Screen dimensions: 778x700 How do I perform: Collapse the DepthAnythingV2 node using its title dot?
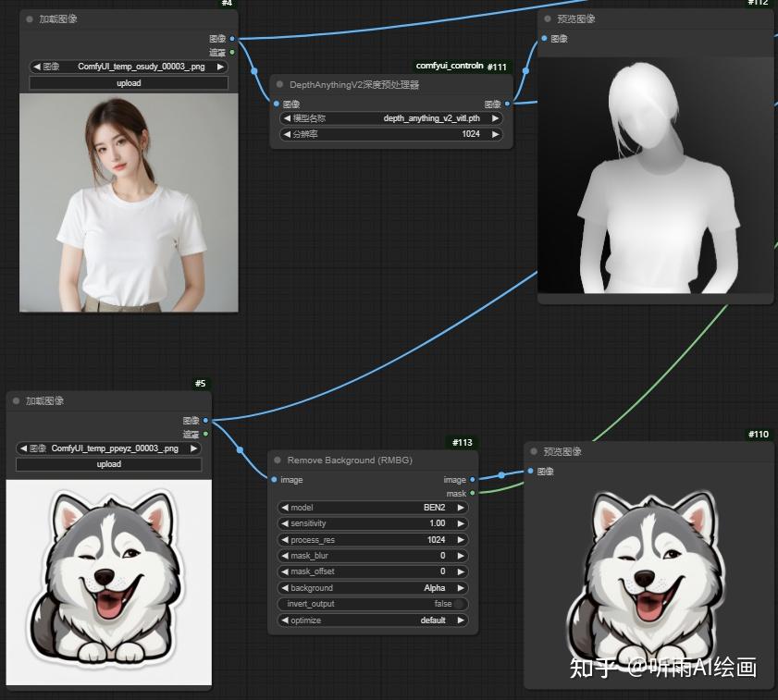pos(279,84)
